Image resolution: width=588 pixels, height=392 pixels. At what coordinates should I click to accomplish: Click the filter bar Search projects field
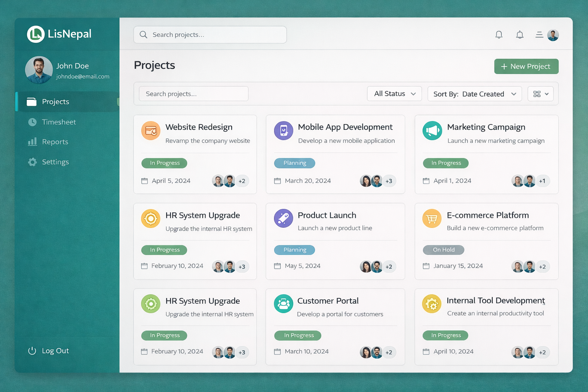point(194,94)
